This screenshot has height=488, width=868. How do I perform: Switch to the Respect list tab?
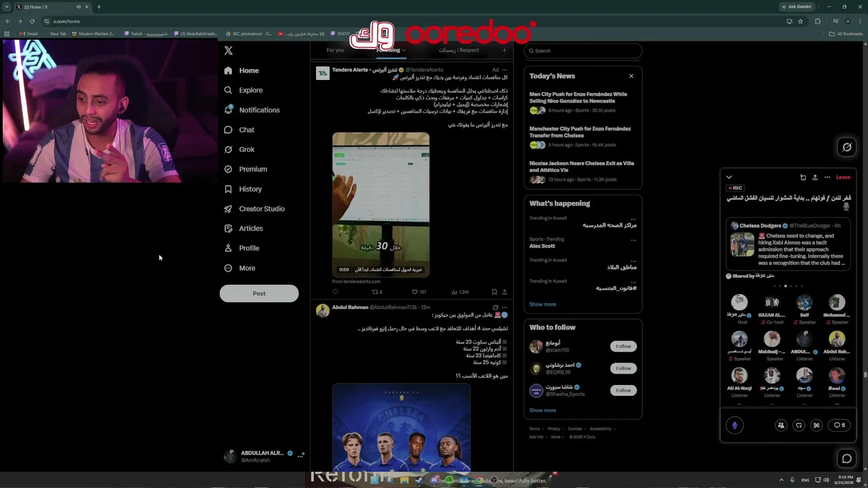coord(458,50)
